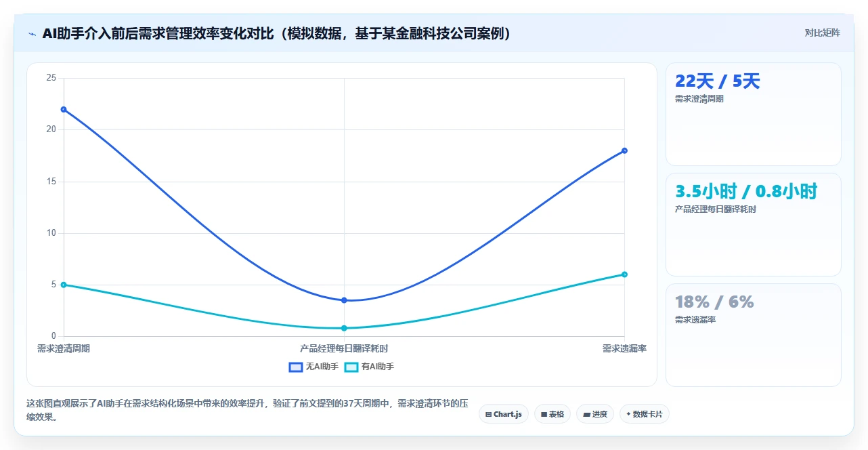Open the 3.5小时 / 0.8小时 data card
This screenshot has width=868, height=450.
click(754, 224)
